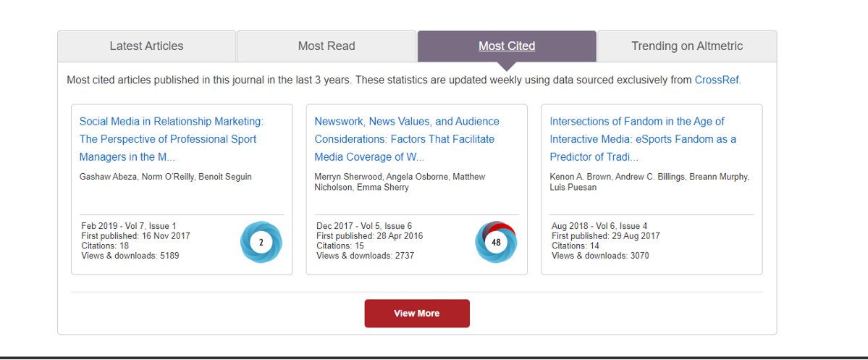
Task: Switch to the Most Read tab
Action: 326,46
